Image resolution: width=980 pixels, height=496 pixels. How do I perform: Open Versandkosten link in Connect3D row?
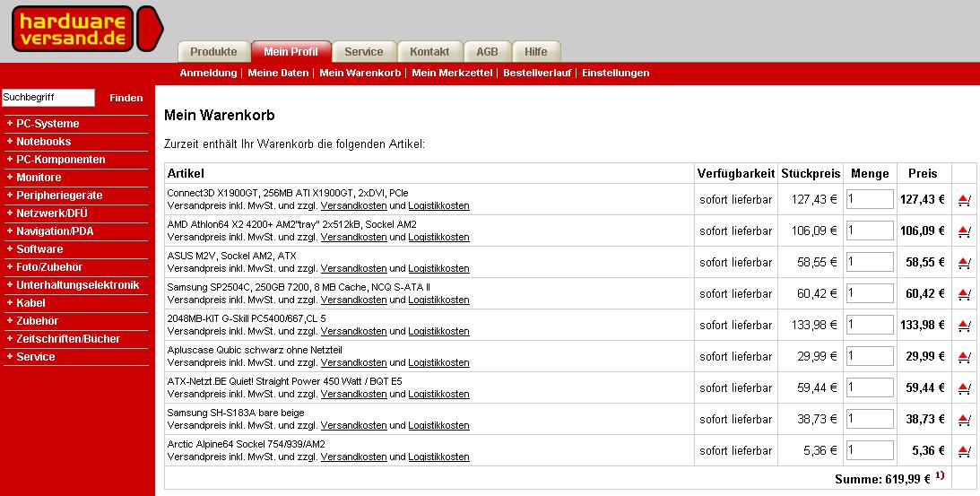point(354,205)
